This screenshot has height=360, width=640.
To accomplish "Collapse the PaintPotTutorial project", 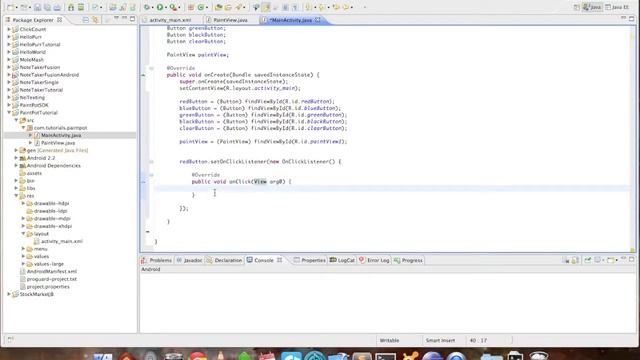I will 9,113.
